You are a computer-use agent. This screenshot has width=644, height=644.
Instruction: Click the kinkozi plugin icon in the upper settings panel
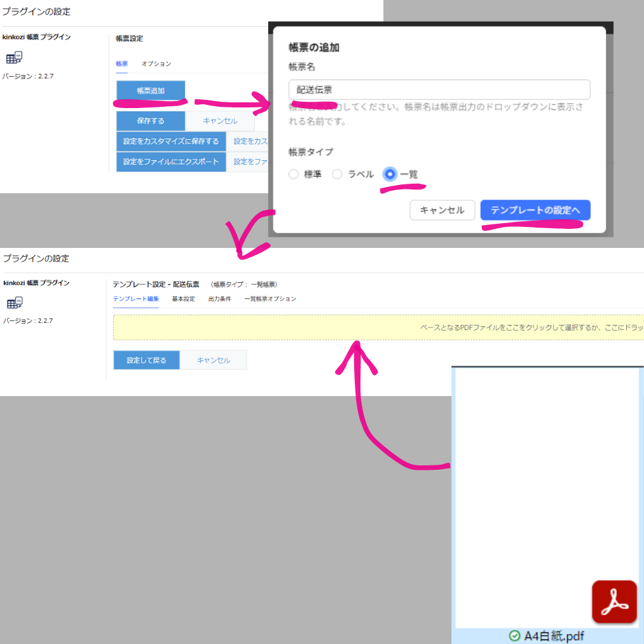pos(14,58)
